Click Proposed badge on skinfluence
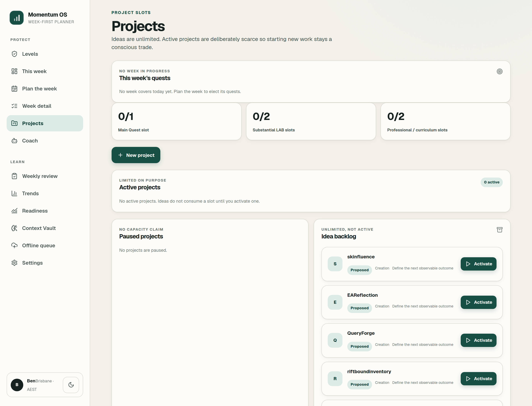Screen dimensions: 532x406 pos(359,270)
